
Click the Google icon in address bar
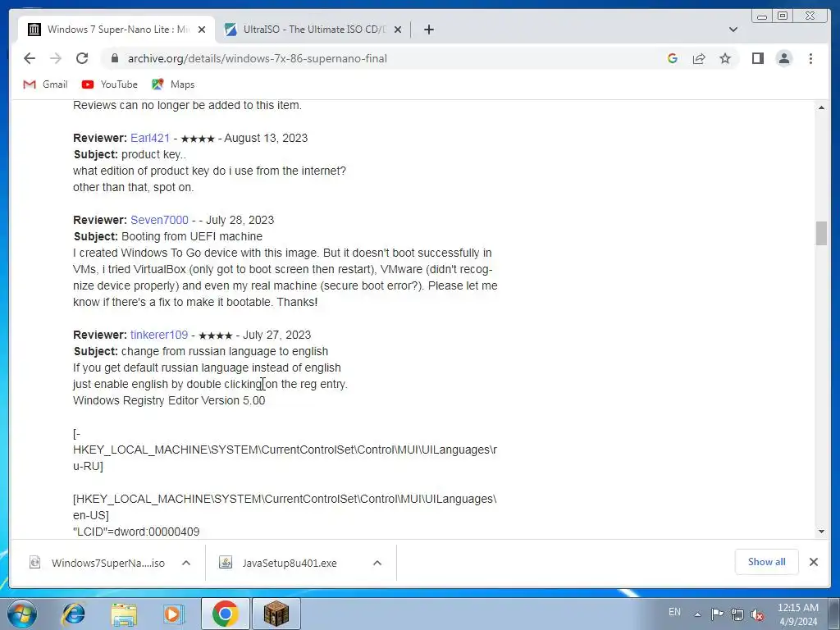coord(673,58)
